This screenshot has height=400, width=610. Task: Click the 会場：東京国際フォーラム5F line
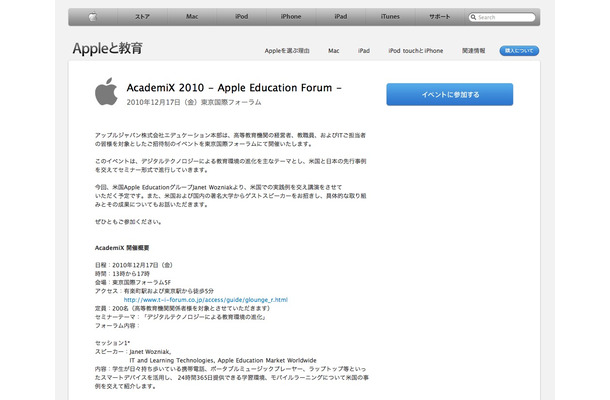click(133, 282)
